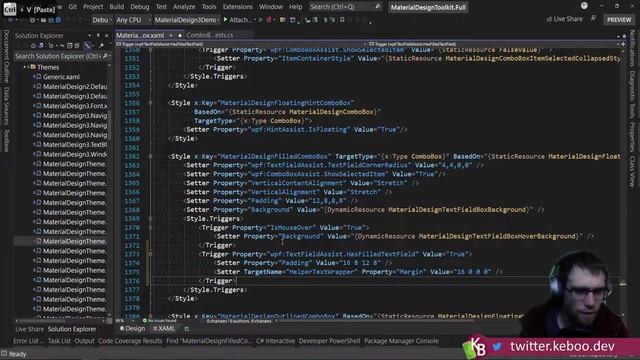
Task: Collapse the Themes folder
Action: click(x=24, y=67)
